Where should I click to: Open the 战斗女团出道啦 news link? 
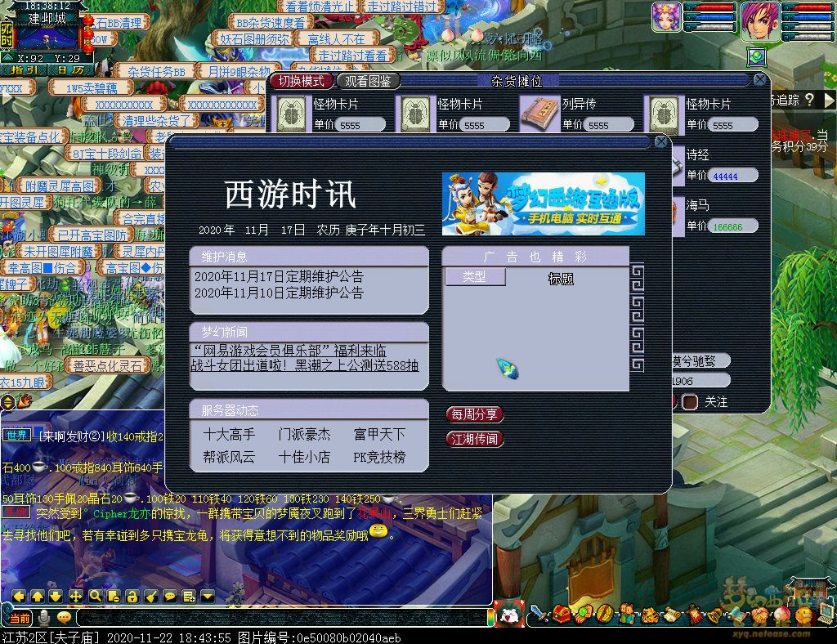pyautogui.click(x=305, y=365)
